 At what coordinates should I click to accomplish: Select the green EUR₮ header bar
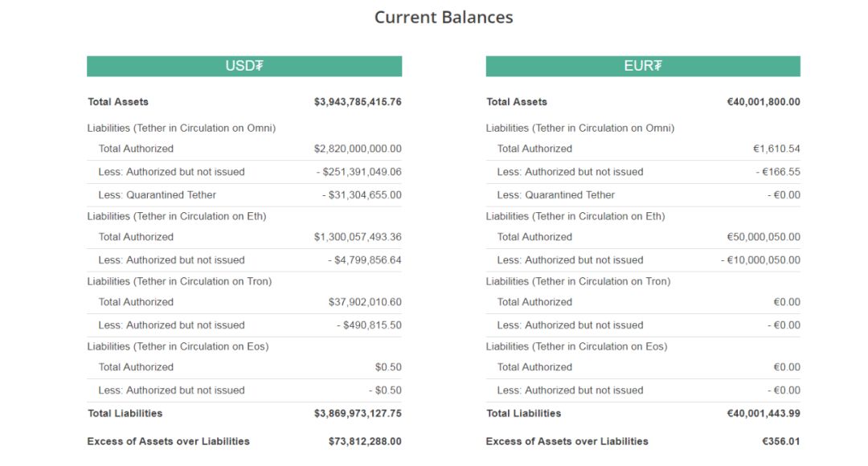pos(643,66)
